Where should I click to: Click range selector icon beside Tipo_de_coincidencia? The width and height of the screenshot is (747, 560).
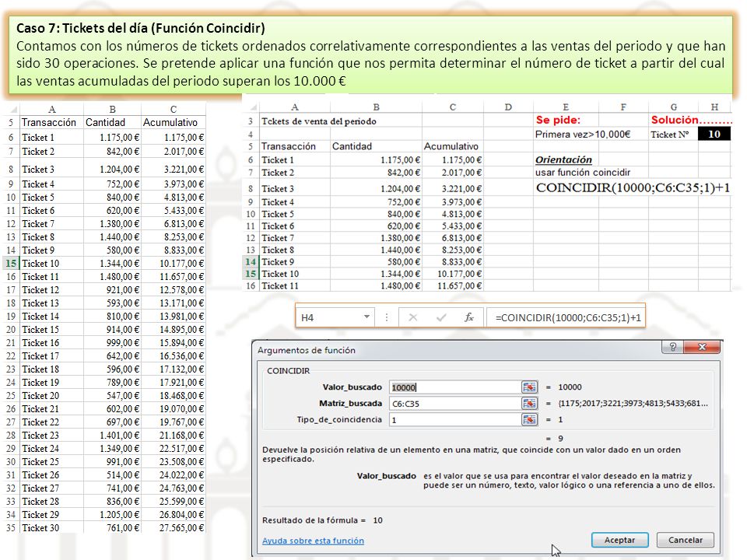pyautogui.click(x=529, y=419)
